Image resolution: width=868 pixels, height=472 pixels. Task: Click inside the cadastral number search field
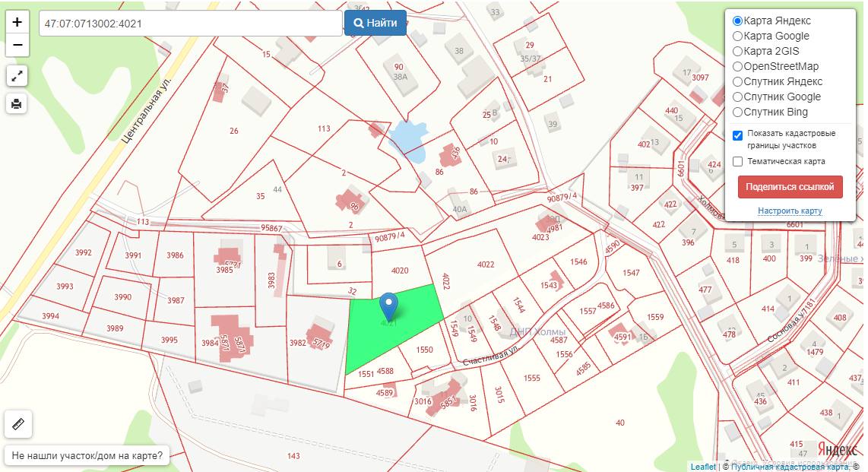(x=191, y=24)
